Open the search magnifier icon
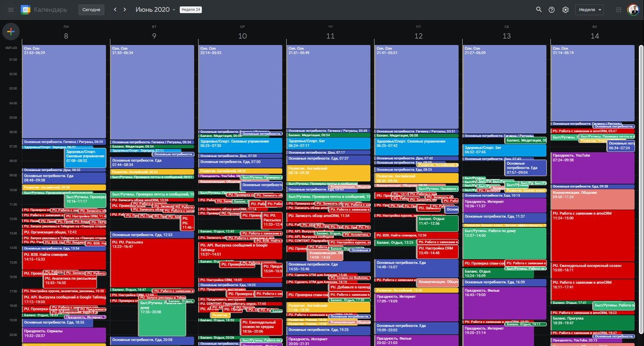Image resolution: width=644 pixels, height=346 pixels. [539, 10]
